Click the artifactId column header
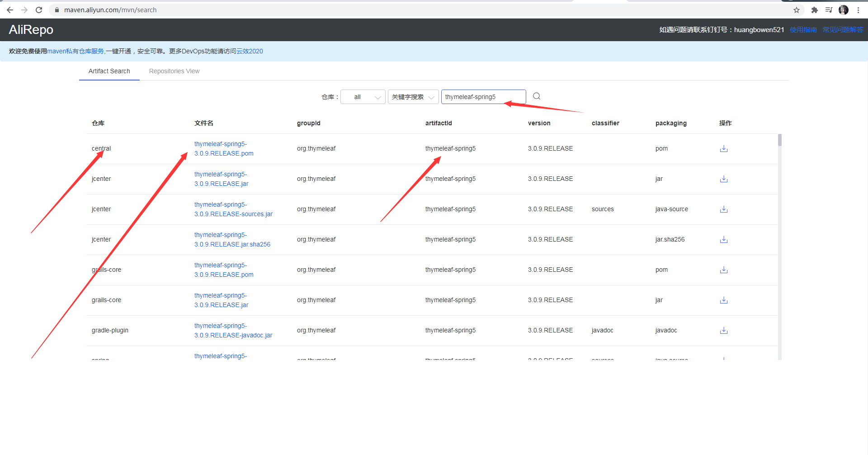This screenshot has height=455, width=868. point(439,123)
